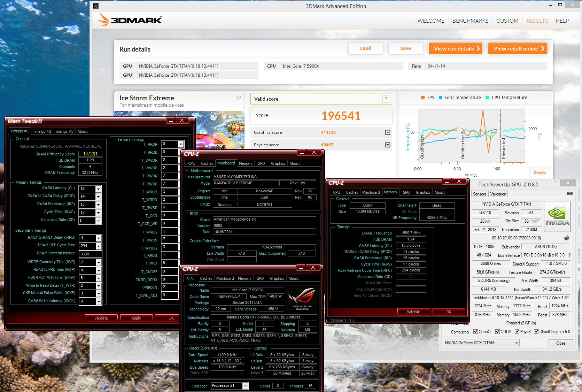Select the RESULTS tab in 3DMark
Viewport: 582px width, 392px height.
point(537,21)
